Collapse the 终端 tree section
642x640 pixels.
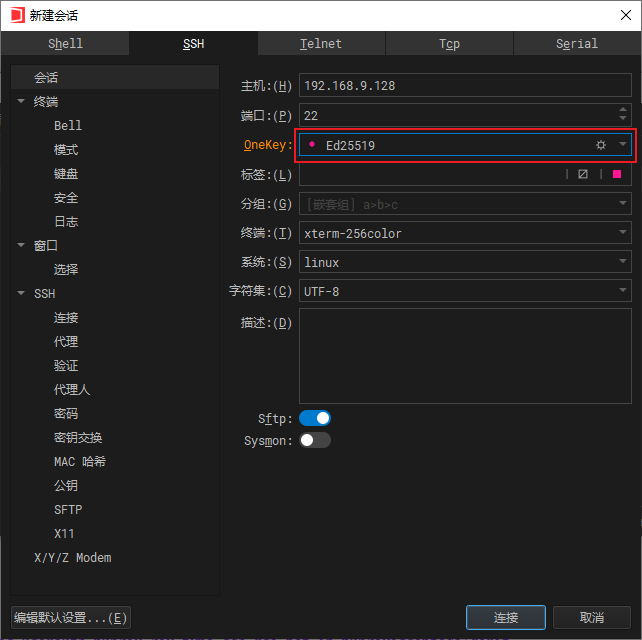click(21, 101)
